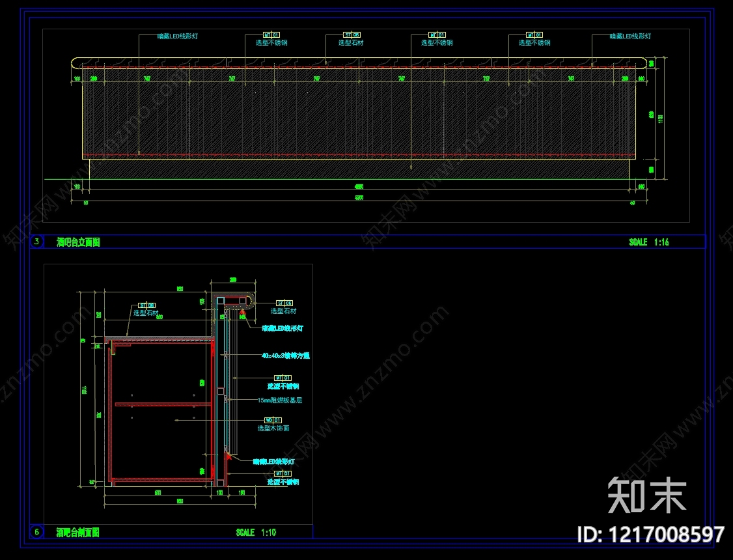The height and width of the screenshot is (560, 733).
Task: Select the 15mm阻燃板基层 annotation
Action: 280,400
